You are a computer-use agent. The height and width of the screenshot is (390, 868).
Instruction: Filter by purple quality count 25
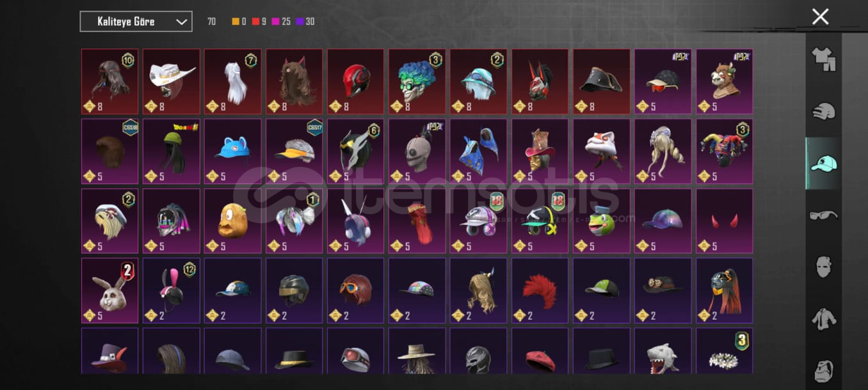point(280,22)
